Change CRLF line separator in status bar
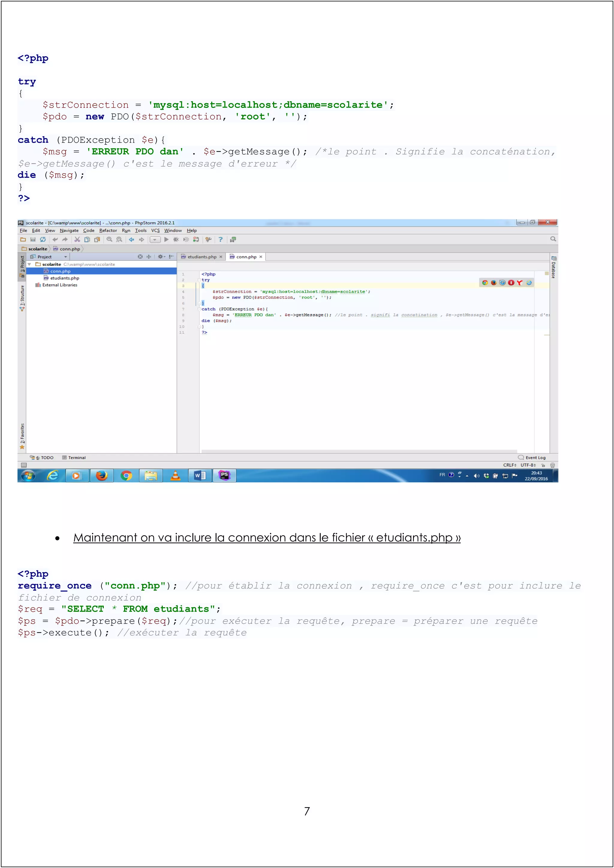The height and width of the screenshot is (868, 614). coord(510,465)
